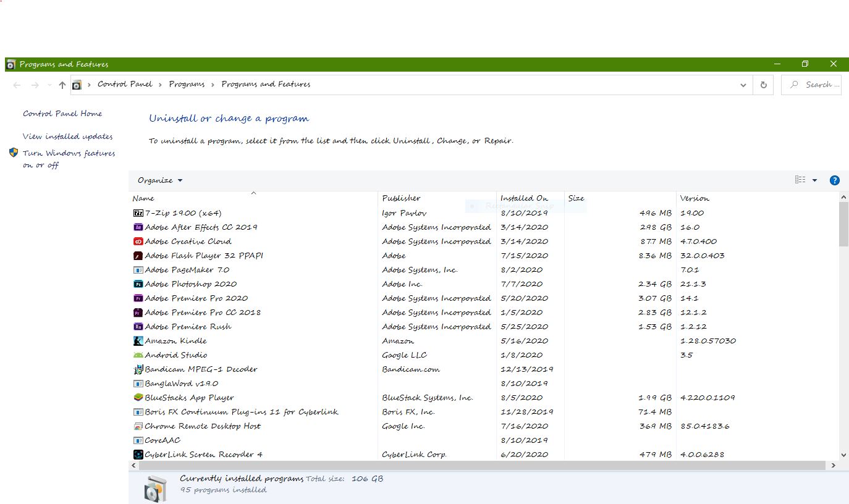Click the CoreAAC program icon

138,440
